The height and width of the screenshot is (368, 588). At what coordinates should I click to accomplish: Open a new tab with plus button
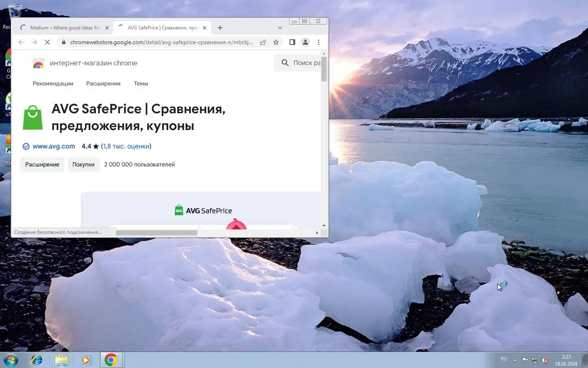pyautogui.click(x=220, y=28)
